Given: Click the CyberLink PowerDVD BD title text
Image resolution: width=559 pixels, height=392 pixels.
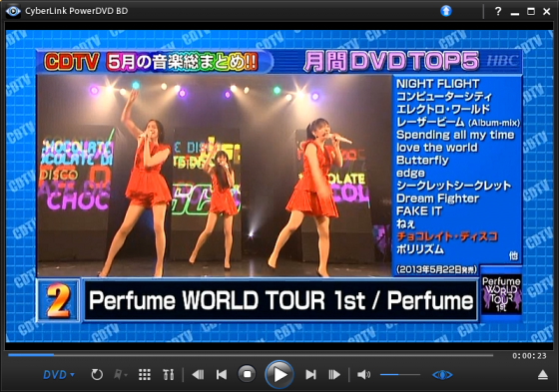Looking at the screenshot, I should 76,11.
